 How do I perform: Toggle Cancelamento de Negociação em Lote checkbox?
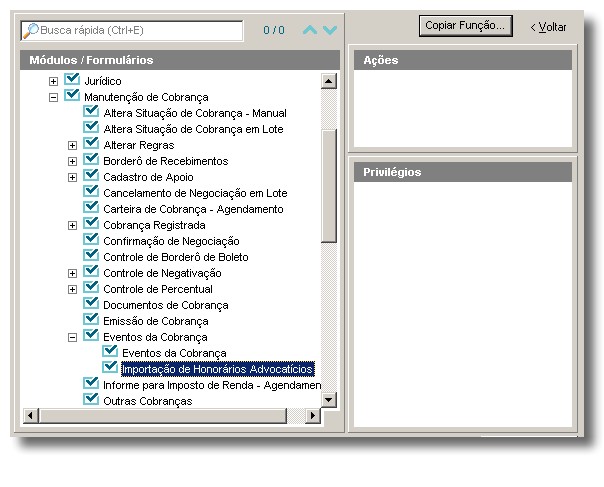[91, 191]
